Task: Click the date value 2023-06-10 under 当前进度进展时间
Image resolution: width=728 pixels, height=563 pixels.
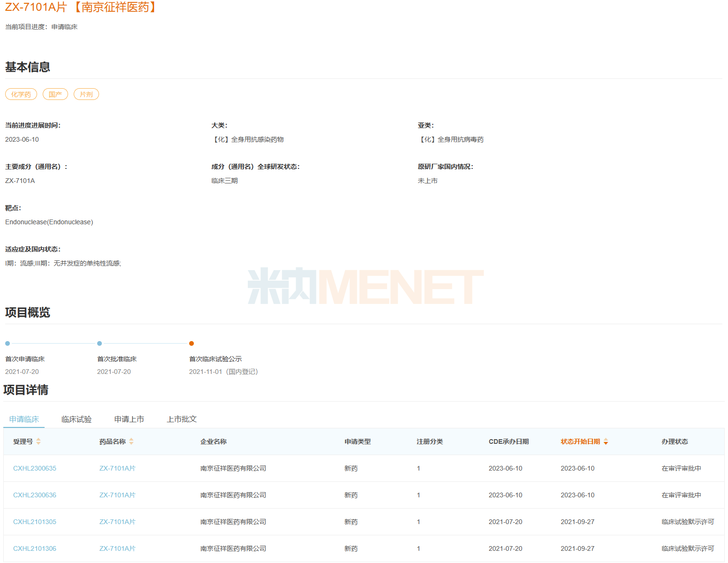Action: [22, 139]
